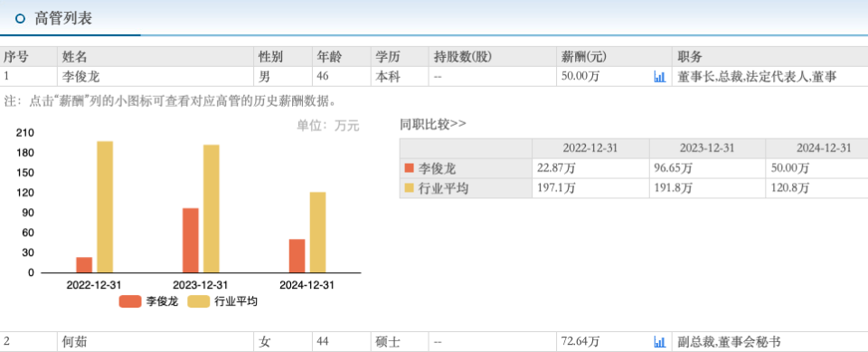Click the 2022-12-31 header in comparison table
This screenshot has width=868, height=352.
590,148
